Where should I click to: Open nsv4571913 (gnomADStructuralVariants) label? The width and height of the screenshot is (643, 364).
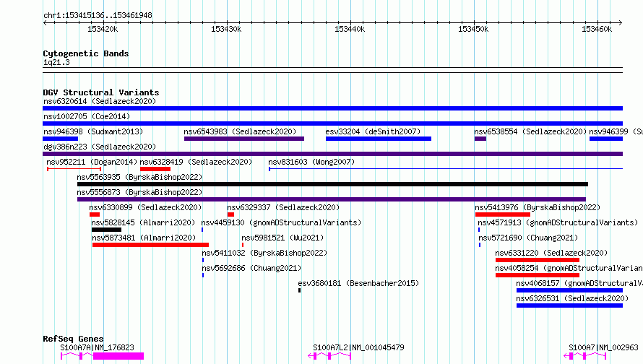click(558, 222)
